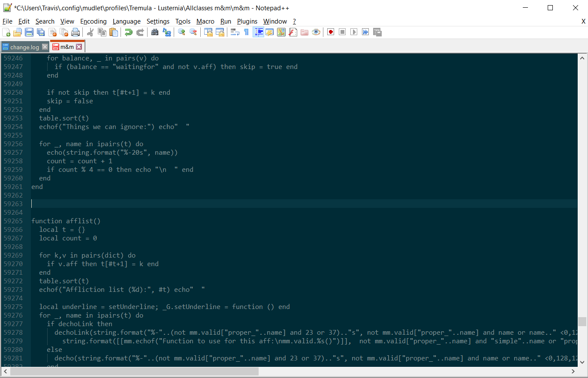Click the Zoom In magnifier icon
This screenshot has width=588, height=378.
[181, 32]
